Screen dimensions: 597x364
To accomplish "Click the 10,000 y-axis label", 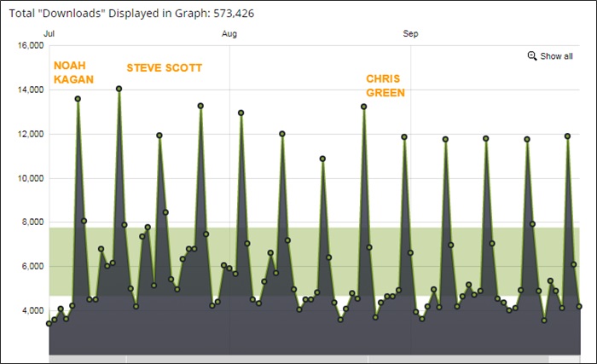I will point(31,178).
